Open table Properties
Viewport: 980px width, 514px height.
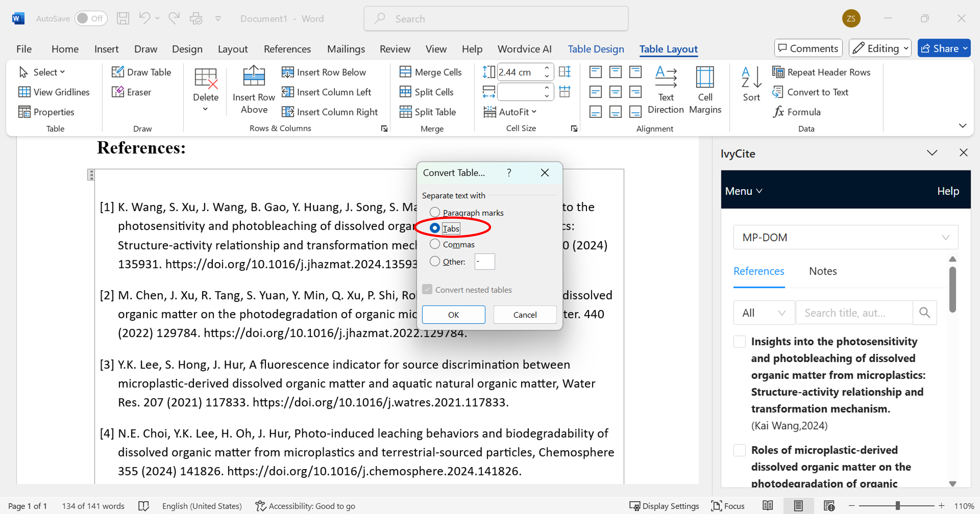click(46, 112)
